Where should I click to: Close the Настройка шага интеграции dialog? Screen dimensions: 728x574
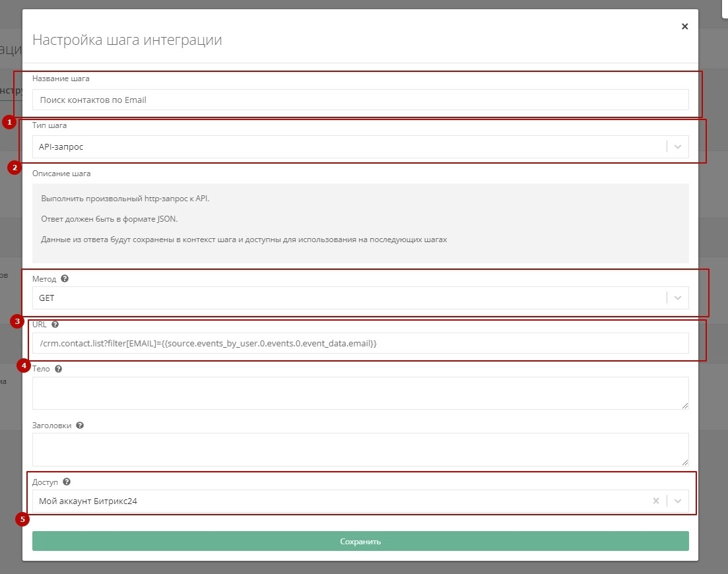[684, 26]
